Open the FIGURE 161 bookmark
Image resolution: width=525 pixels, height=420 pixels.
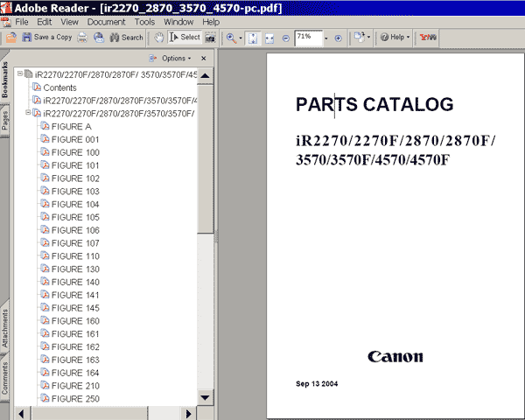coord(75,334)
